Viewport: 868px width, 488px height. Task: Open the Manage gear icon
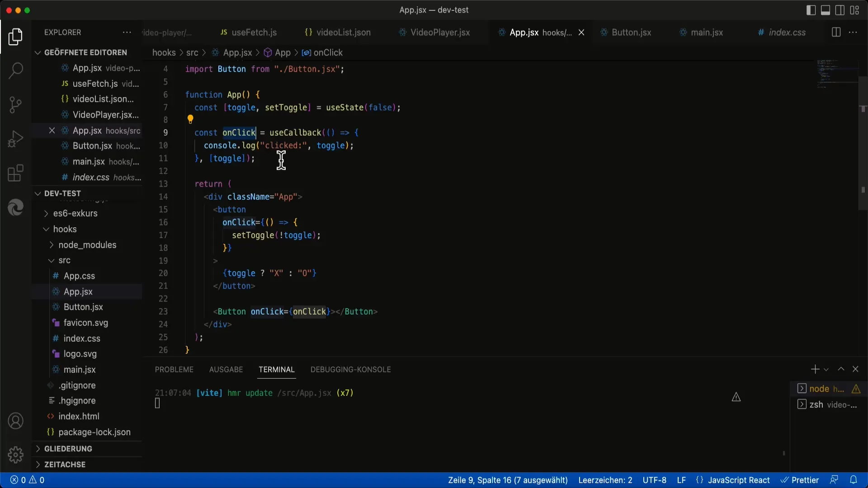tap(15, 455)
